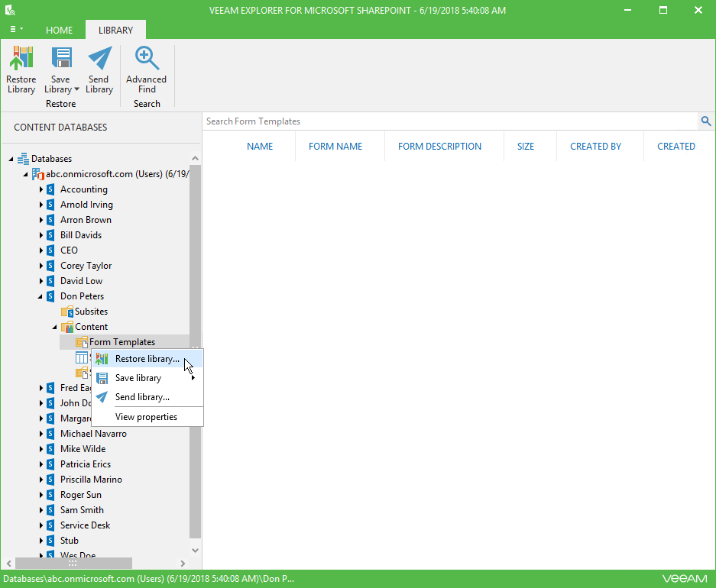Switch to the HOME ribbon tab

[x=60, y=30]
